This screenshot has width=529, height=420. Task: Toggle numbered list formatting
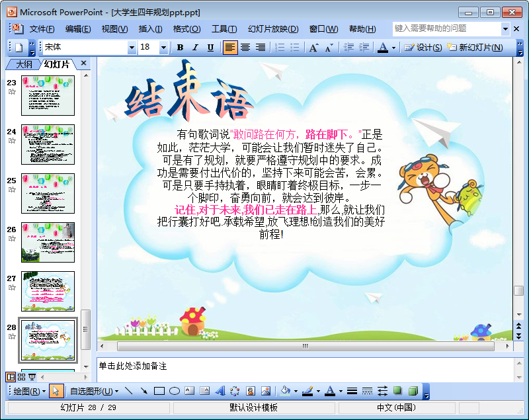279,48
